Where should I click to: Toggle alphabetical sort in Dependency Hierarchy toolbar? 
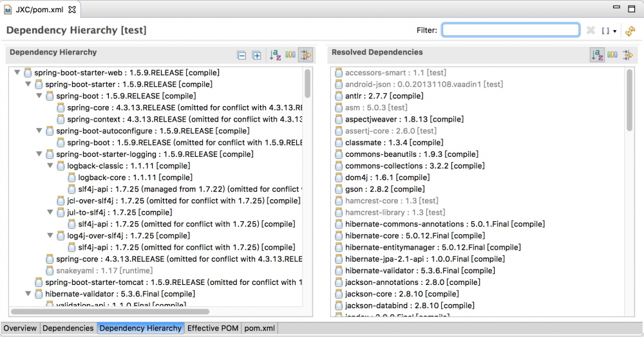point(275,55)
